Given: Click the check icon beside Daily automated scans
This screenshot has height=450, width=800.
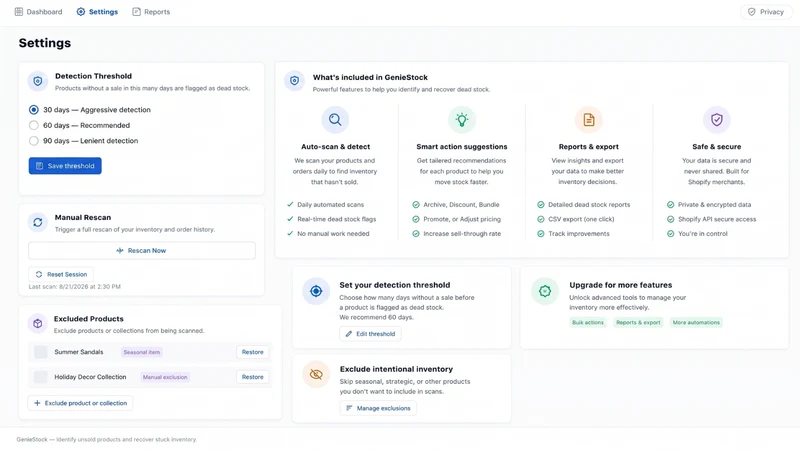Looking at the screenshot, I should pos(290,205).
